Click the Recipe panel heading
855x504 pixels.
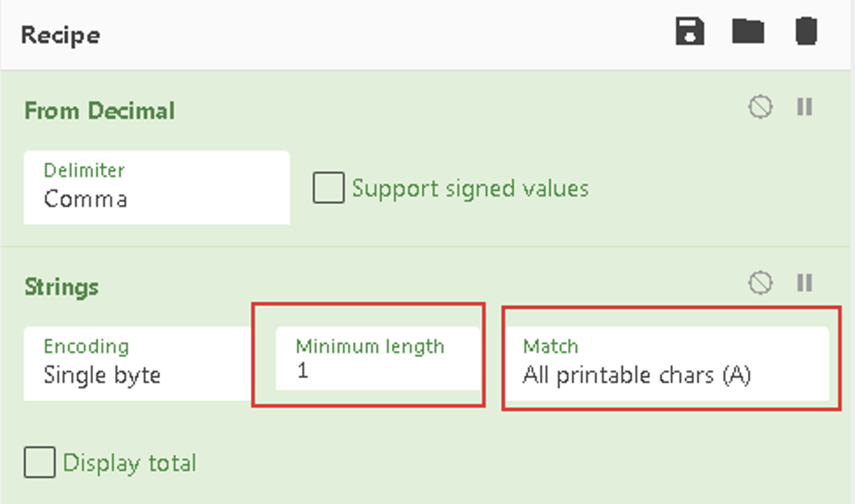tap(60, 34)
